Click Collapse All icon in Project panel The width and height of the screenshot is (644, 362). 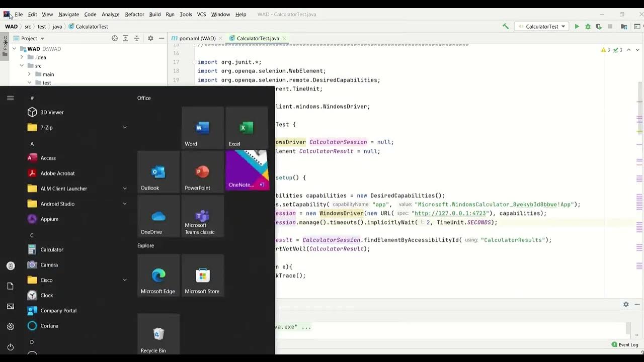pos(136,38)
